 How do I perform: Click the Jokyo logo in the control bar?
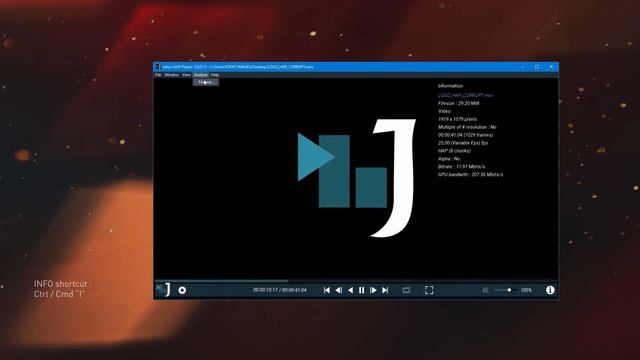point(163,290)
